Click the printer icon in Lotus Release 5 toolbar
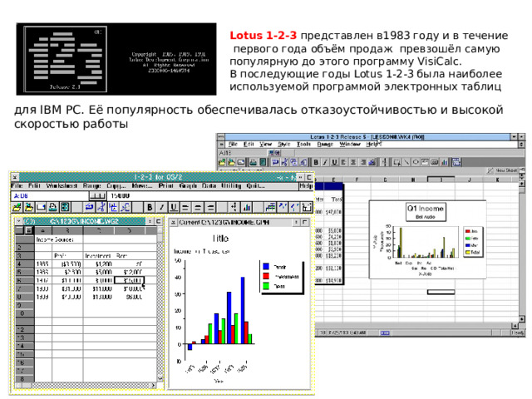This screenshot has width=532, height=399. [x=253, y=162]
